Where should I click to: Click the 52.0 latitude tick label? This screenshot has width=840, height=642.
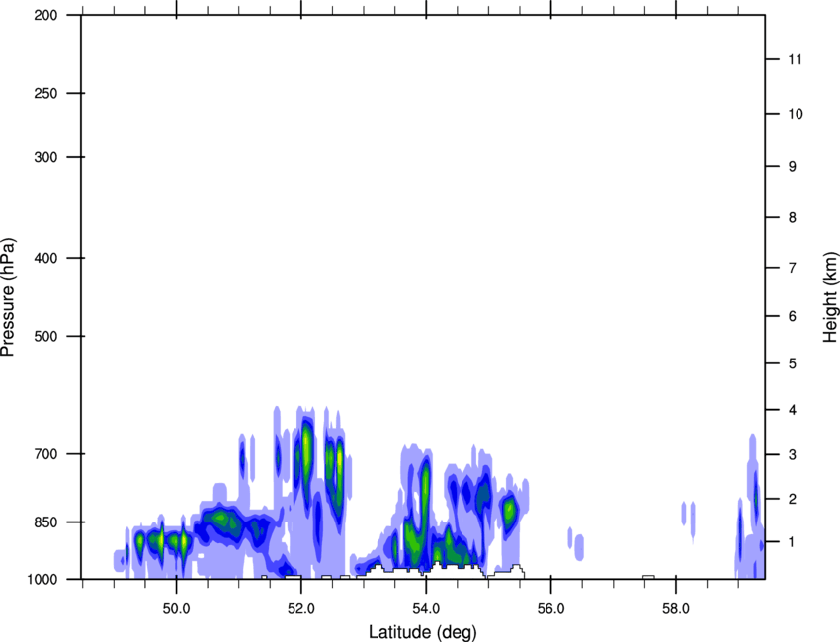(301, 609)
